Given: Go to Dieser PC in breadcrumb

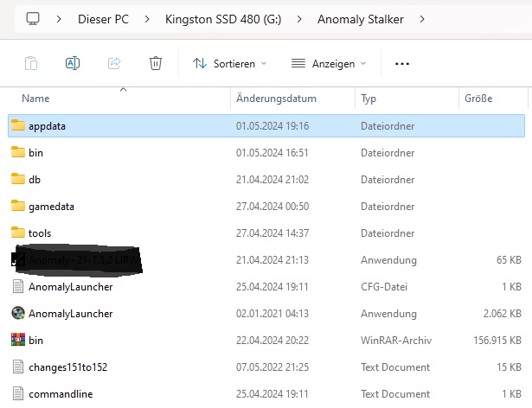Looking at the screenshot, I should (x=103, y=19).
